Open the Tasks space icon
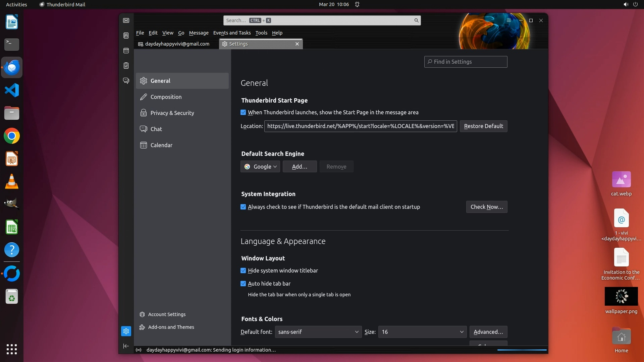The image size is (644, 362). click(126, 66)
